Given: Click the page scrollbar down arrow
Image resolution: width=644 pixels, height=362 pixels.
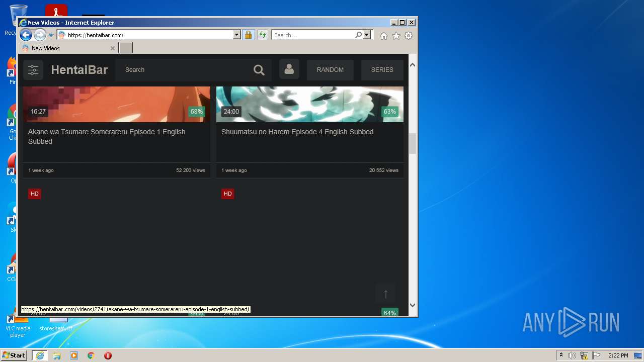Looking at the screenshot, I should [x=413, y=305].
